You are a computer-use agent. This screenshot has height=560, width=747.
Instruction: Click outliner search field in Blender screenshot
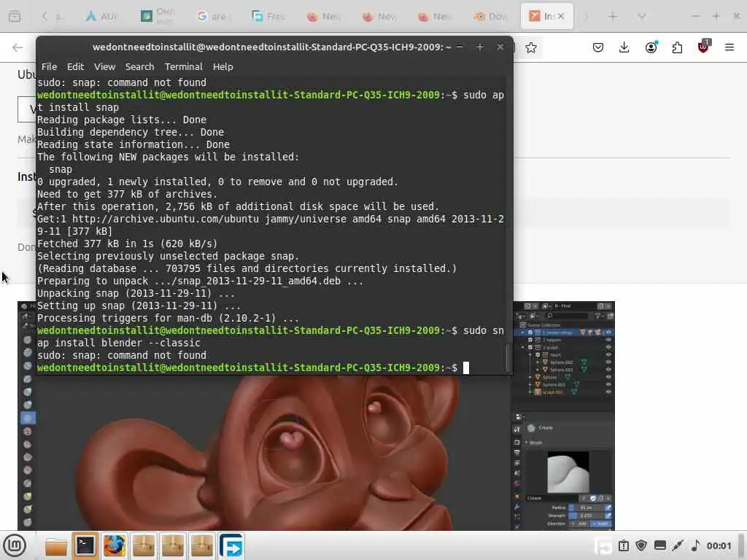pyautogui.click(x=567, y=316)
